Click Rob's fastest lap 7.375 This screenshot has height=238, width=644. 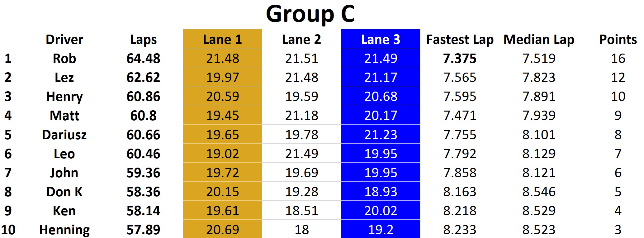(x=460, y=59)
